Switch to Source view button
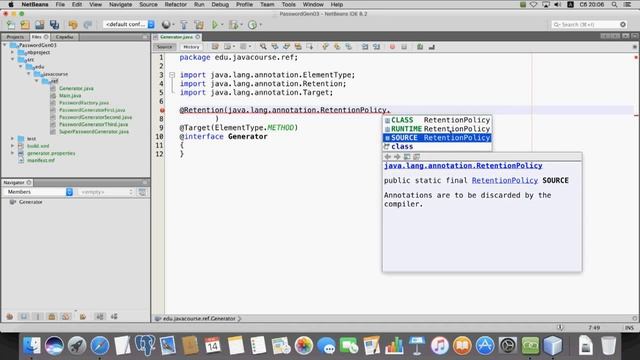 (165, 47)
